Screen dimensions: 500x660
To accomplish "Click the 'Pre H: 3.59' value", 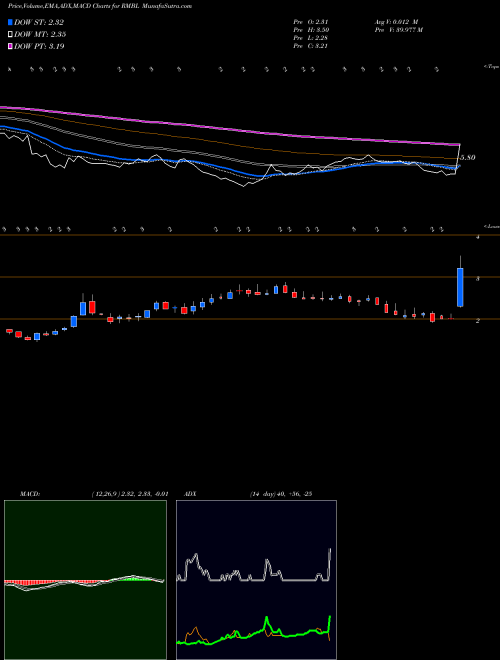I will (311, 29).
